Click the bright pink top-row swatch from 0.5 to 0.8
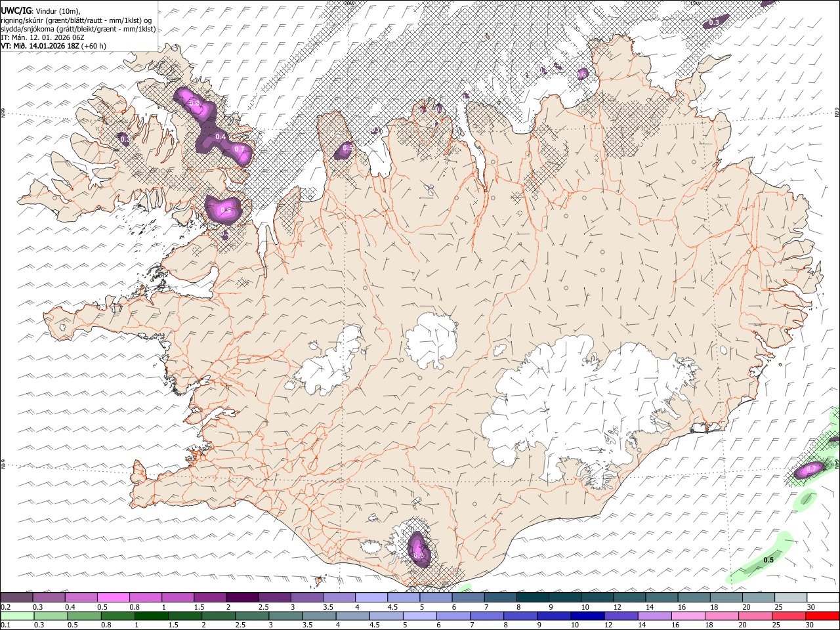The height and width of the screenshot is (630, 840). (x=113, y=598)
